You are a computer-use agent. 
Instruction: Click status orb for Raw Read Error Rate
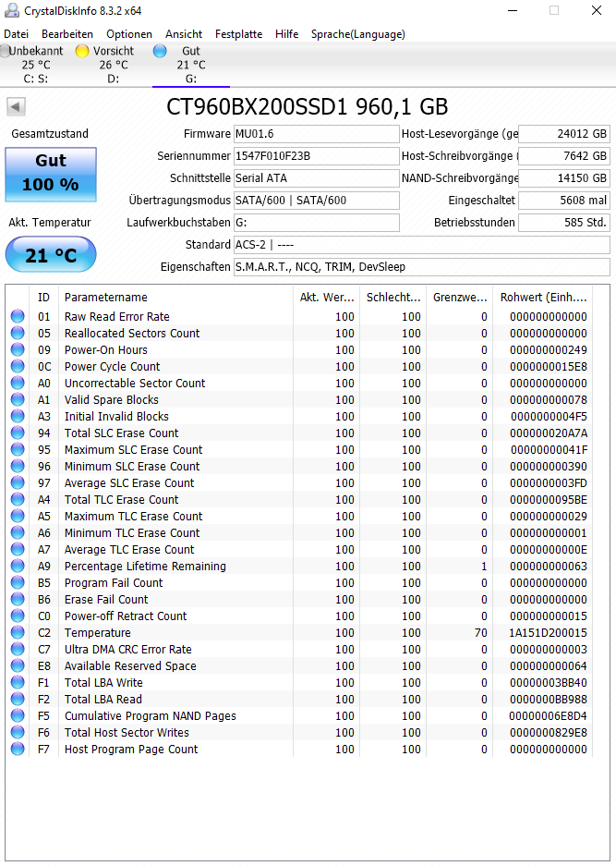pos(18,316)
